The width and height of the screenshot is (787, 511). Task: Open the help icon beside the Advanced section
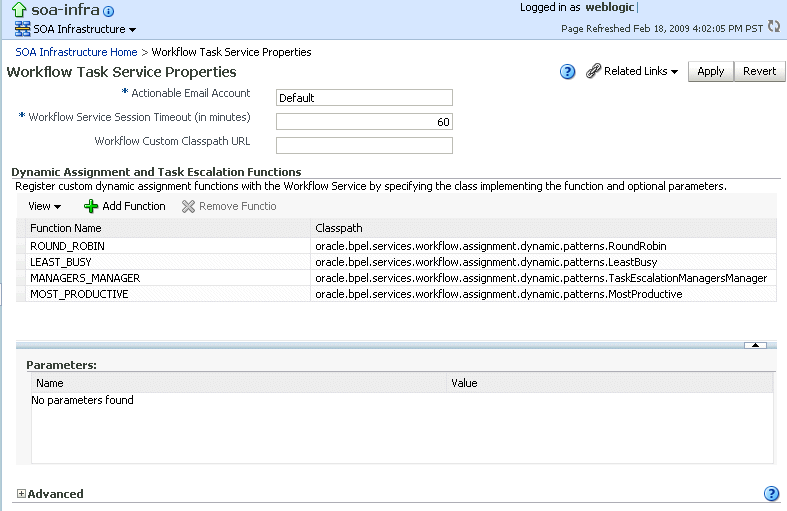click(x=771, y=493)
